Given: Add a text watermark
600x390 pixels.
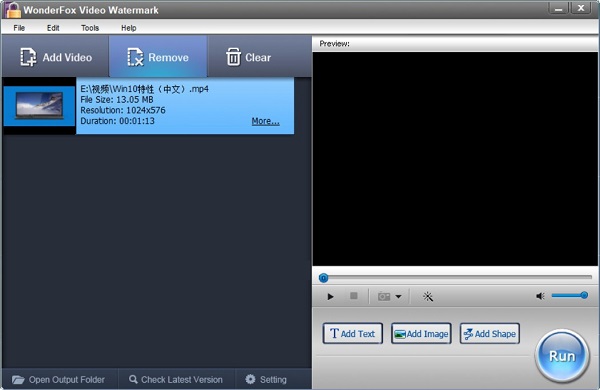Looking at the screenshot, I should click(352, 333).
